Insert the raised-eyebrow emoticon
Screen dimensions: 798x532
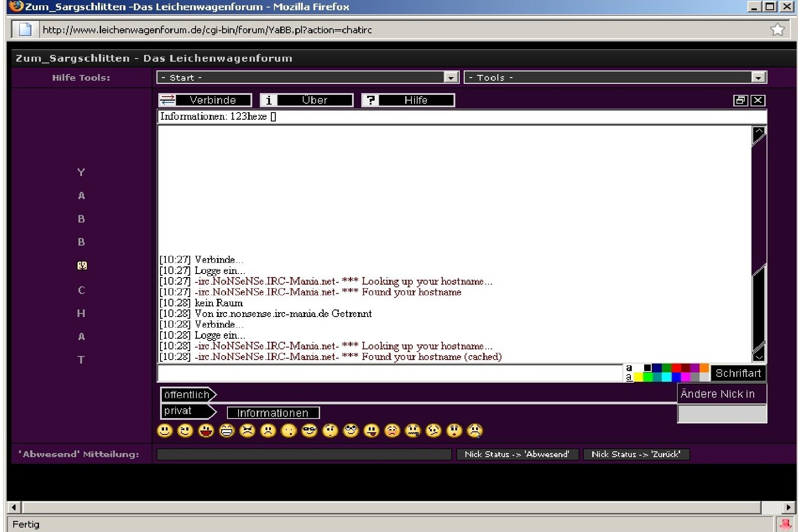(330, 430)
